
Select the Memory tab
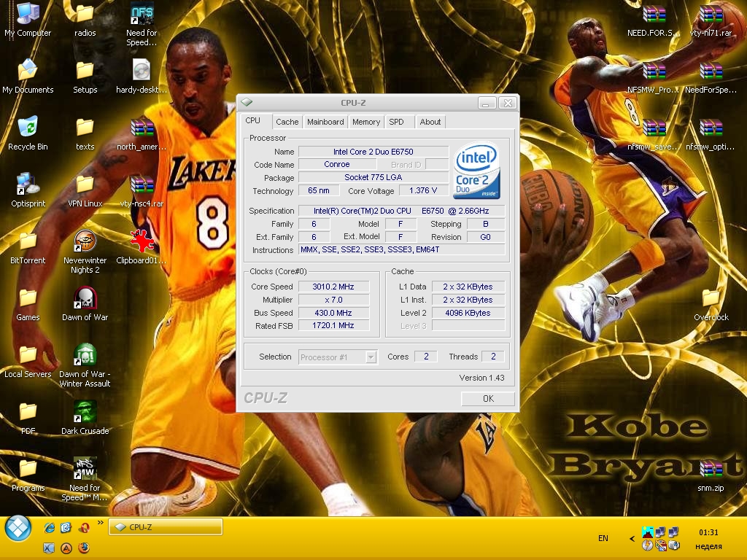click(366, 122)
